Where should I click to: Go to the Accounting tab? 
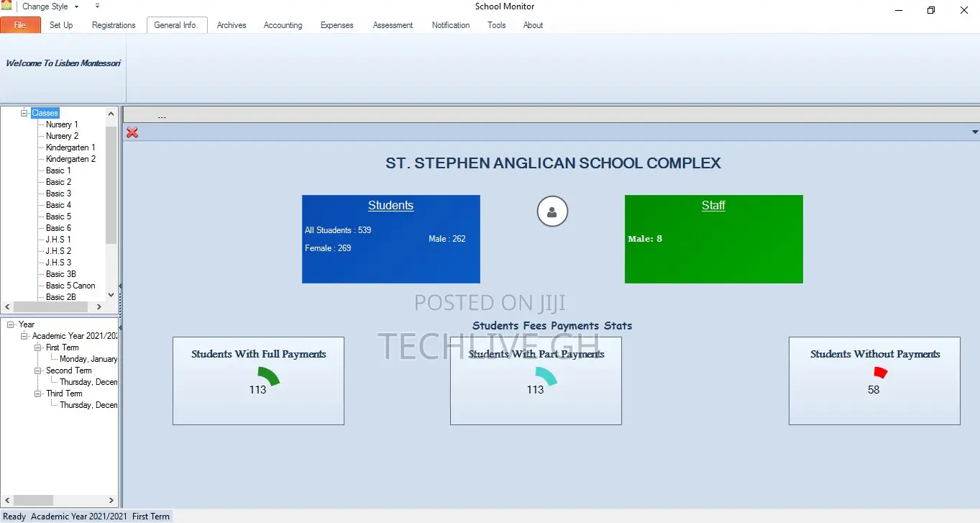click(x=283, y=25)
